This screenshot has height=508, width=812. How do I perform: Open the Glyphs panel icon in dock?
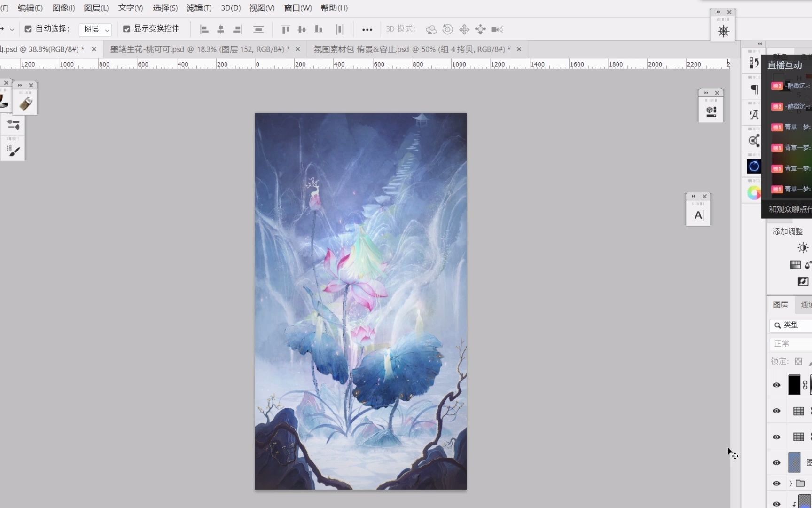(754, 115)
